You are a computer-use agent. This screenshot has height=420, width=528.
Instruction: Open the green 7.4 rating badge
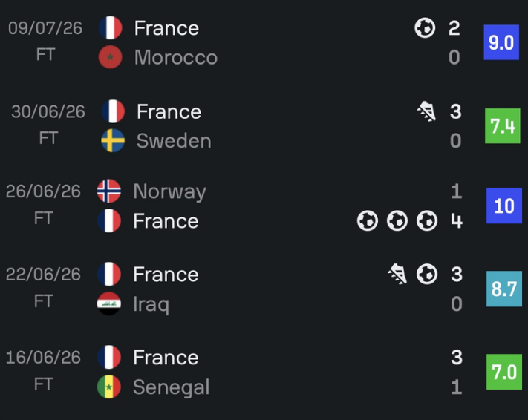pos(503,126)
